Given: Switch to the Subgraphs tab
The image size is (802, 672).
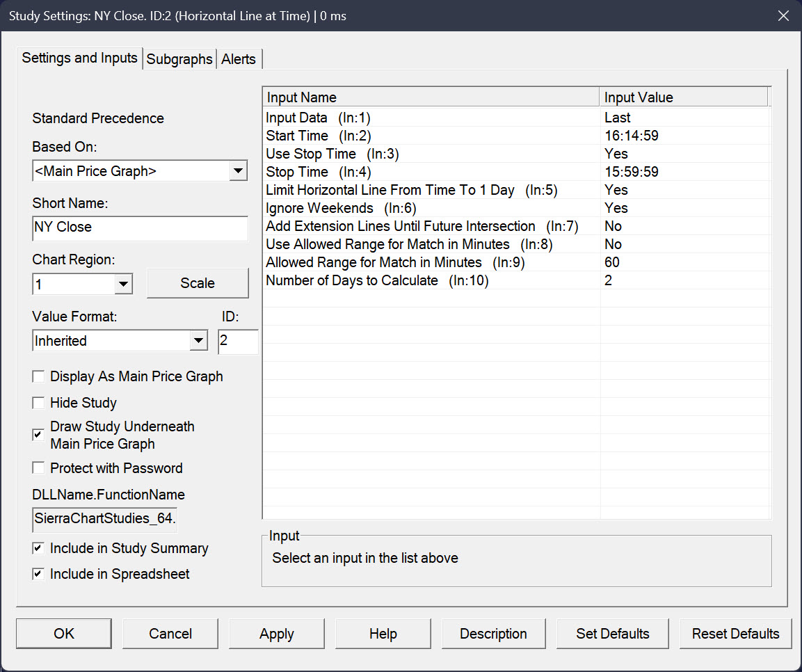Looking at the screenshot, I should pos(179,59).
